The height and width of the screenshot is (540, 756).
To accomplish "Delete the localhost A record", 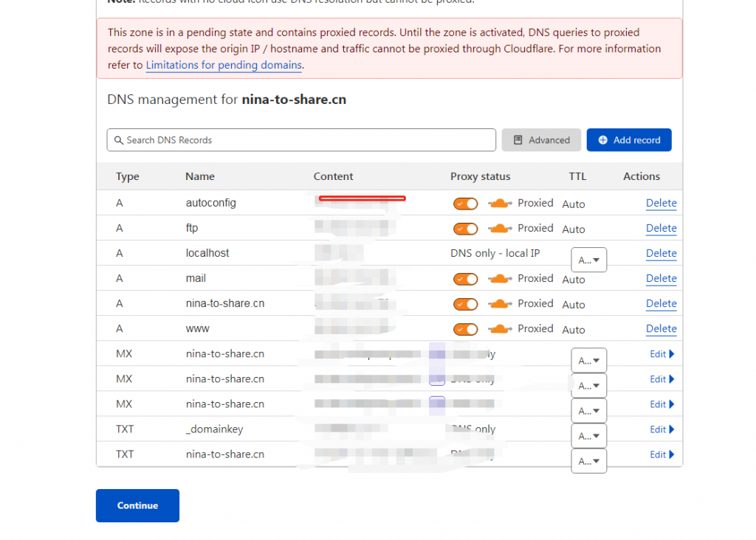I will [x=661, y=253].
